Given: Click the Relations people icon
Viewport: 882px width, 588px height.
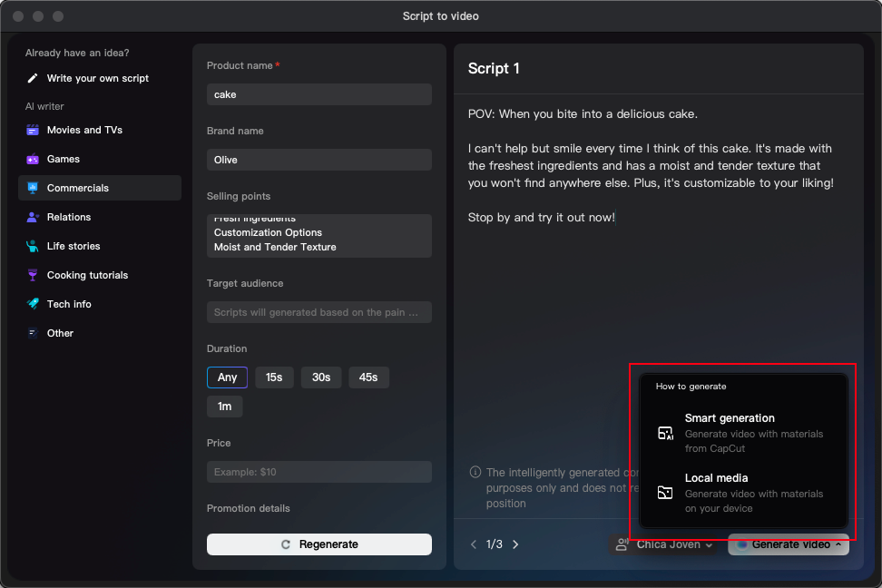Looking at the screenshot, I should pos(33,217).
